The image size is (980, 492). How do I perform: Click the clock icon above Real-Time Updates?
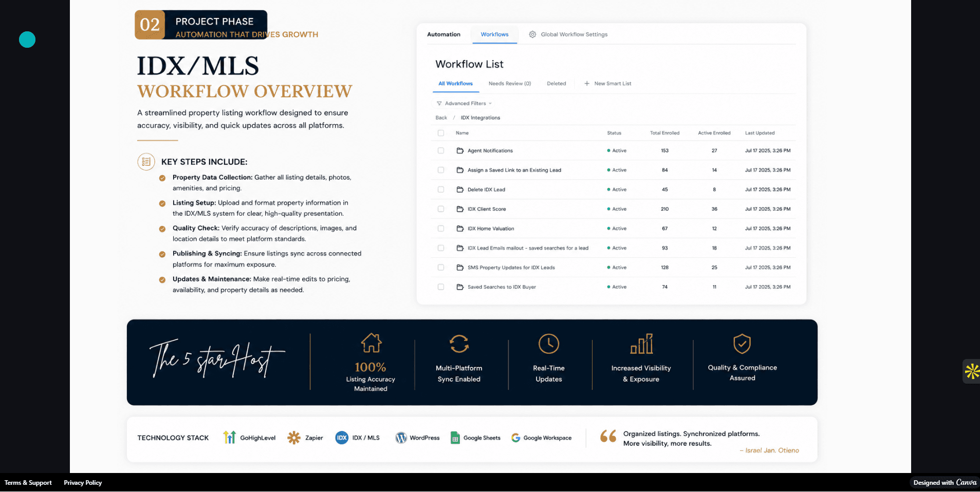[x=549, y=344]
